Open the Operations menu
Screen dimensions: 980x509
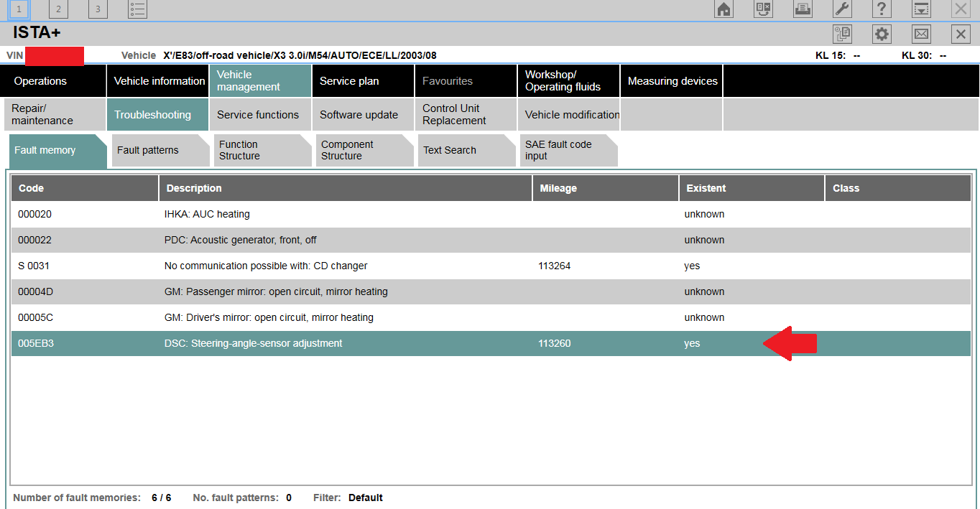tap(53, 81)
